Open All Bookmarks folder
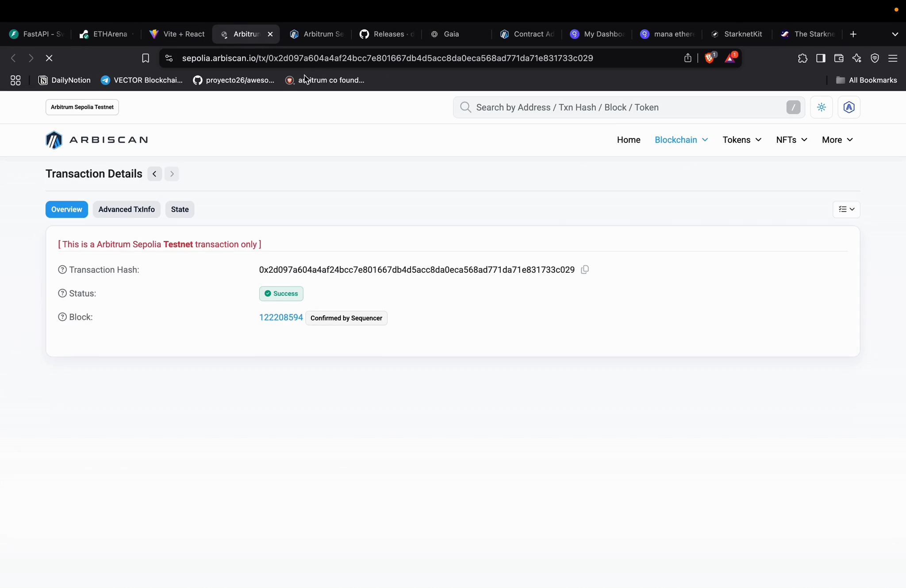The width and height of the screenshot is (906, 588). (866, 80)
